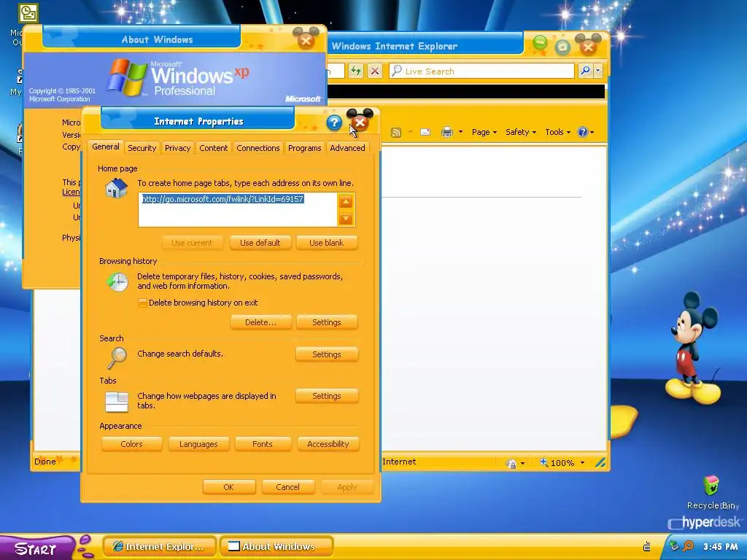Click the Fonts button
Viewport: 747px width, 560px height.
pyautogui.click(x=263, y=444)
